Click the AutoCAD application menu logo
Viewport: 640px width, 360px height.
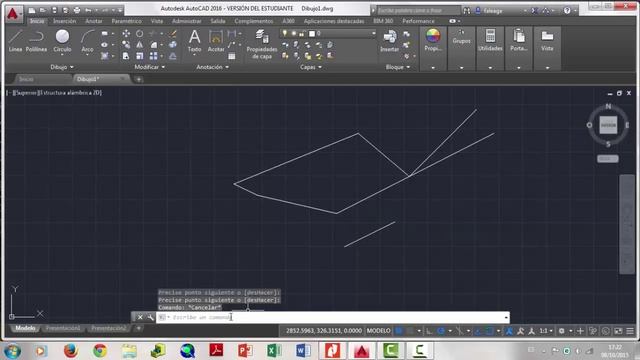pos(13,13)
